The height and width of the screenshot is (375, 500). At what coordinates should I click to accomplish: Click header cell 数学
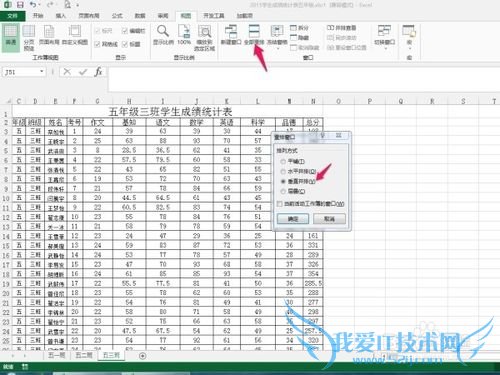pyautogui.click(x=197, y=122)
